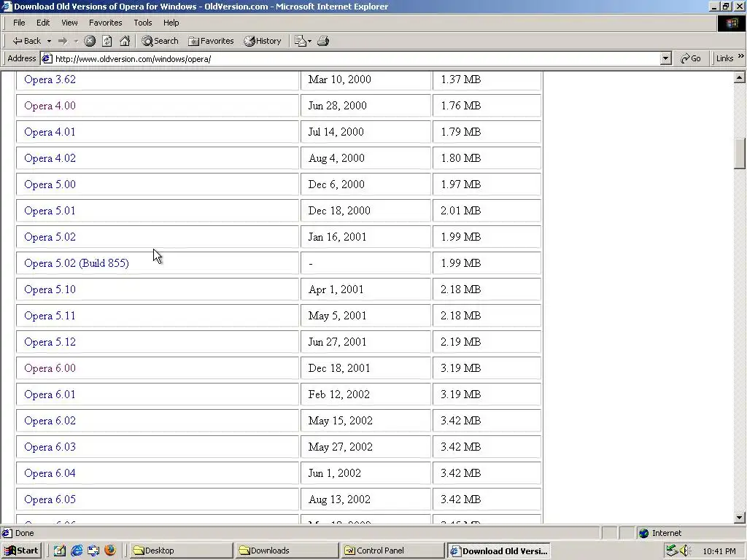The image size is (747, 560).
Task: Click the scrollbar down arrow
Action: (740, 518)
